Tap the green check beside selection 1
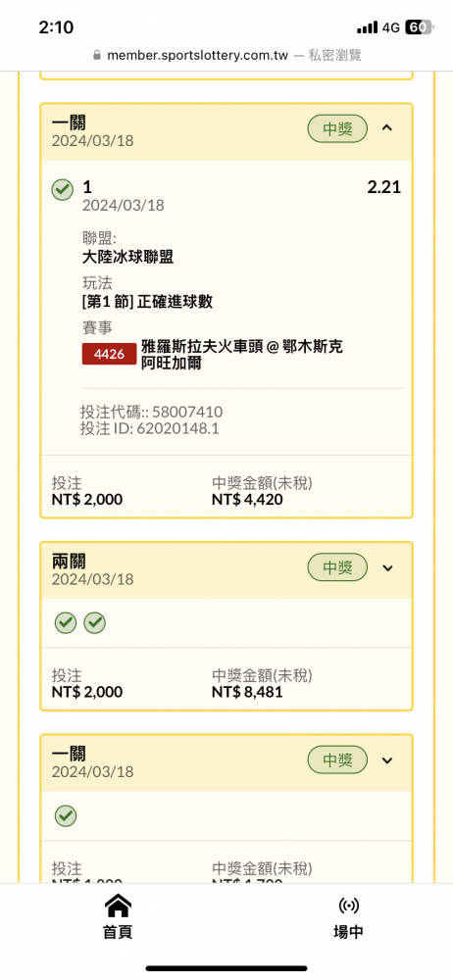The image size is (453, 980). 63,190
